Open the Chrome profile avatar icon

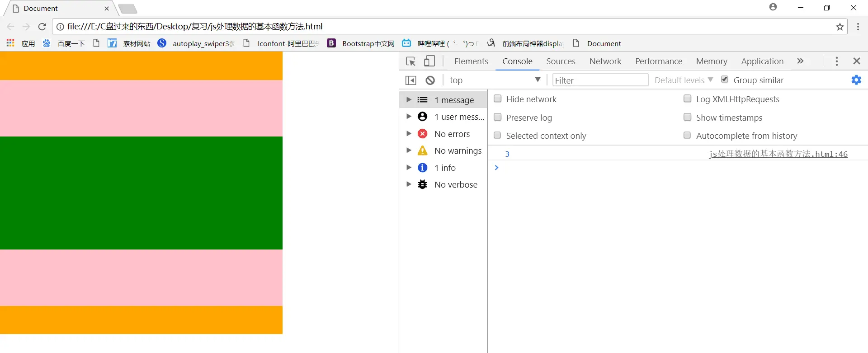click(x=773, y=7)
